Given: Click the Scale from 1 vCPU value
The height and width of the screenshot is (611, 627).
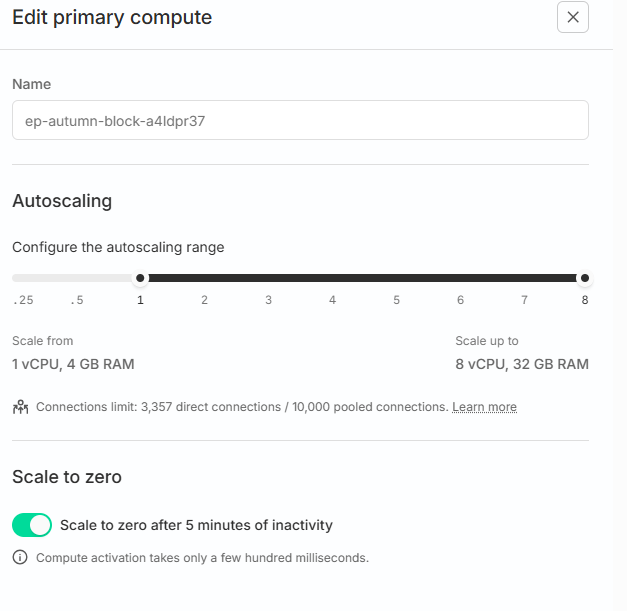Looking at the screenshot, I should tap(73, 364).
